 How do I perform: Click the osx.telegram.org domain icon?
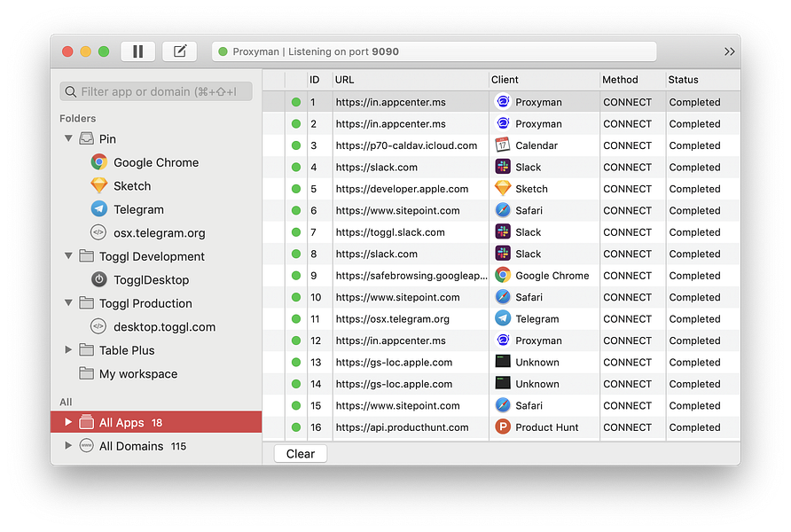coord(98,232)
